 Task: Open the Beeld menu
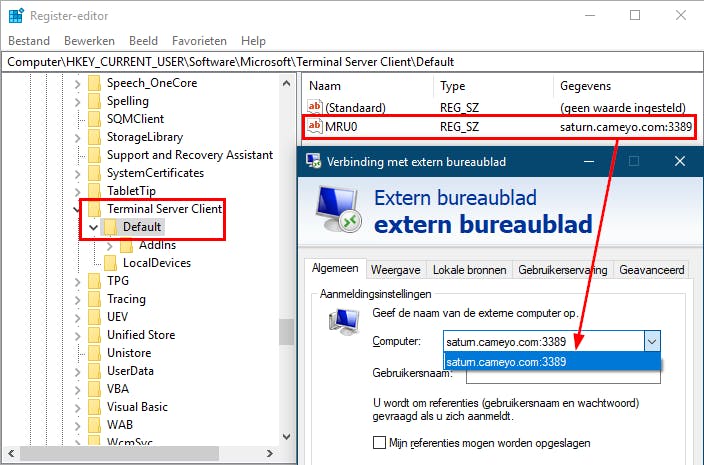[x=143, y=41]
